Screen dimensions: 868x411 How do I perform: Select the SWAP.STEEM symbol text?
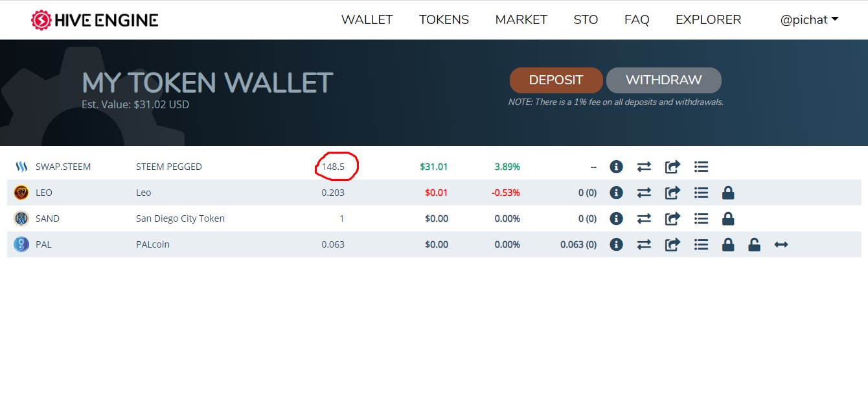[63, 167]
